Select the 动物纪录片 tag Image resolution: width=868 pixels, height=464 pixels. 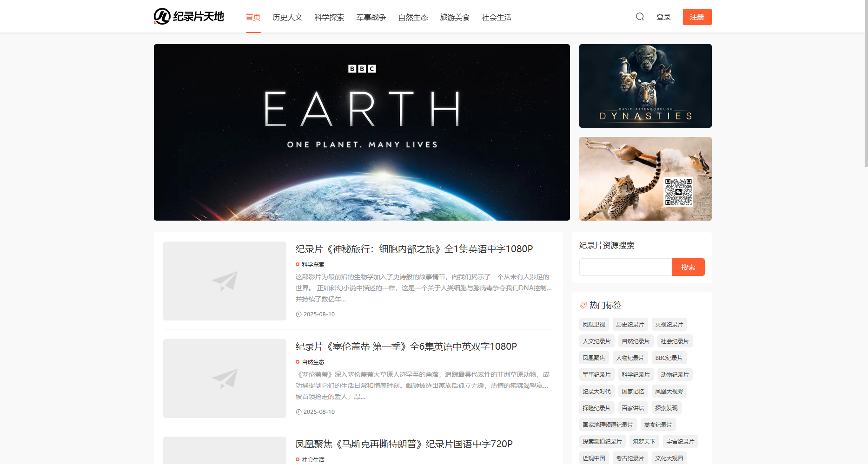(675, 375)
